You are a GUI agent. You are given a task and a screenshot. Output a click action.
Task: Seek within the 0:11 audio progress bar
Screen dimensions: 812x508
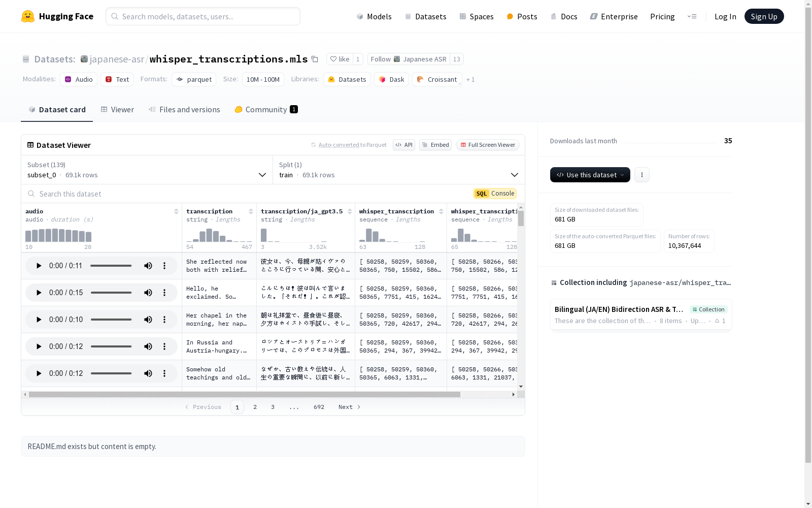[x=111, y=266]
